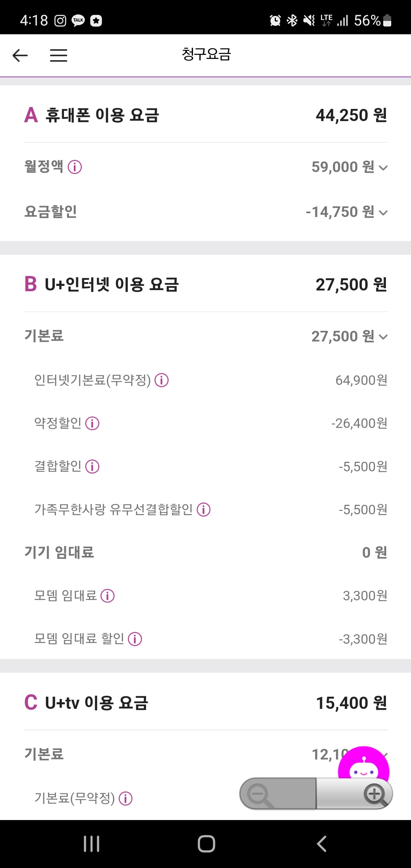Screen dimensions: 411x868
Task: View info for 가족무한사랑 유무선결합할인
Action: click(204, 510)
